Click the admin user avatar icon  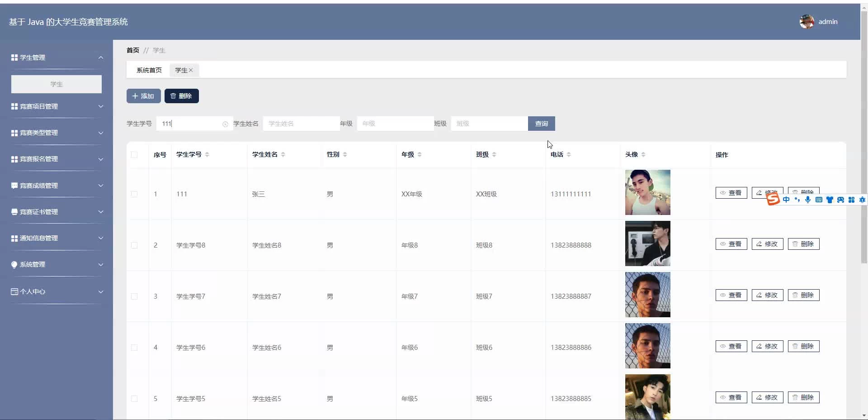[x=807, y=22]
